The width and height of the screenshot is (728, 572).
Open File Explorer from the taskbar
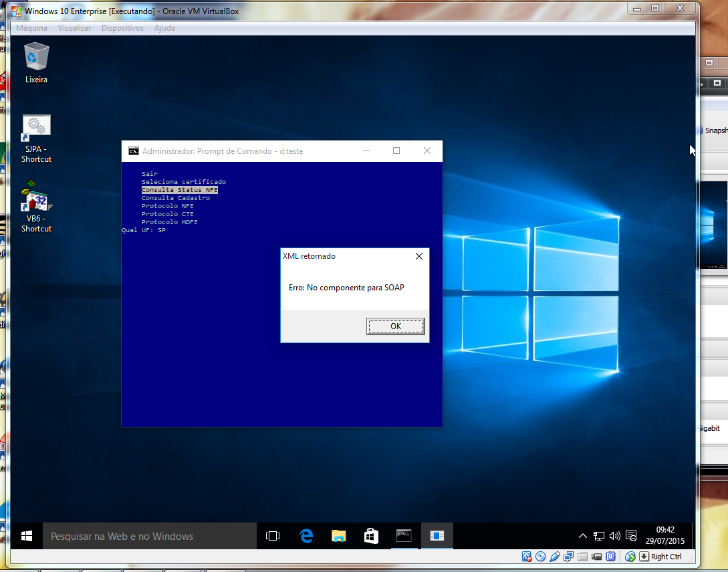point(339,536)
